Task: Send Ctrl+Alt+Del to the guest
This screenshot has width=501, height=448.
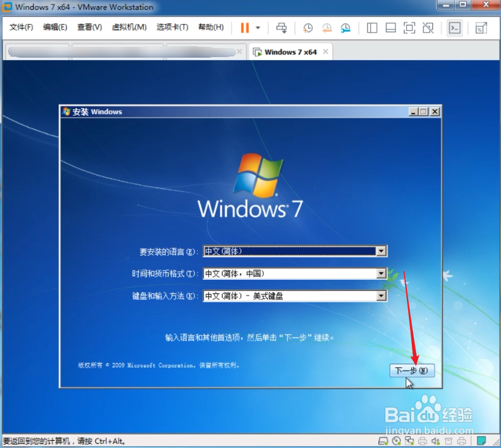Action: pos(281,28)
